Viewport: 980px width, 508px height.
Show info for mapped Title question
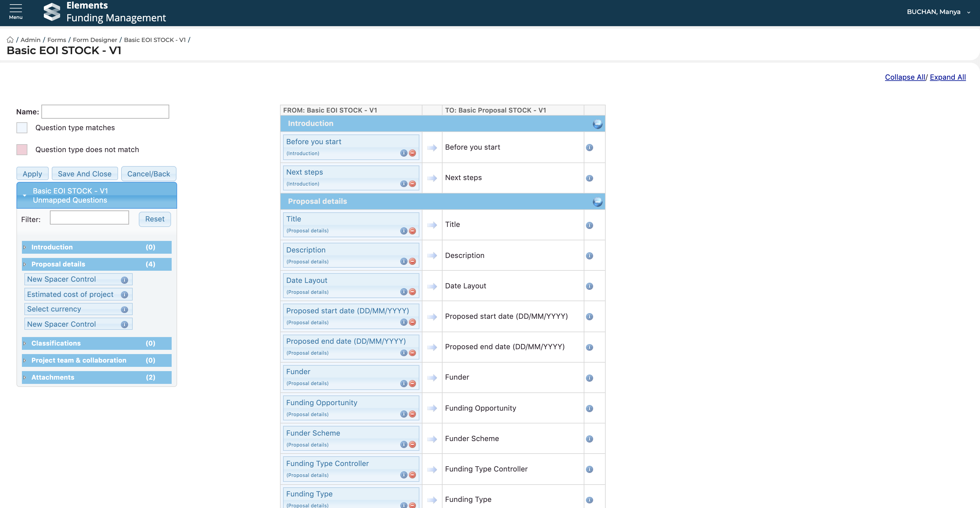tap(404, 231)
